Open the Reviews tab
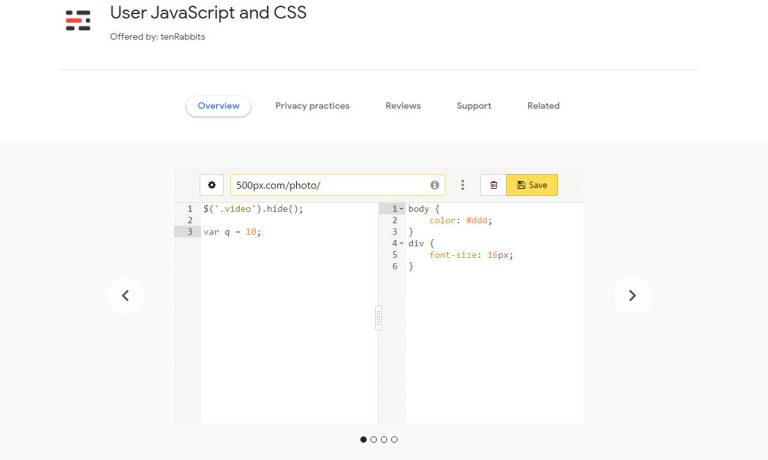Image resolution: width=768 pixels, height=460 pixels. 403,106
